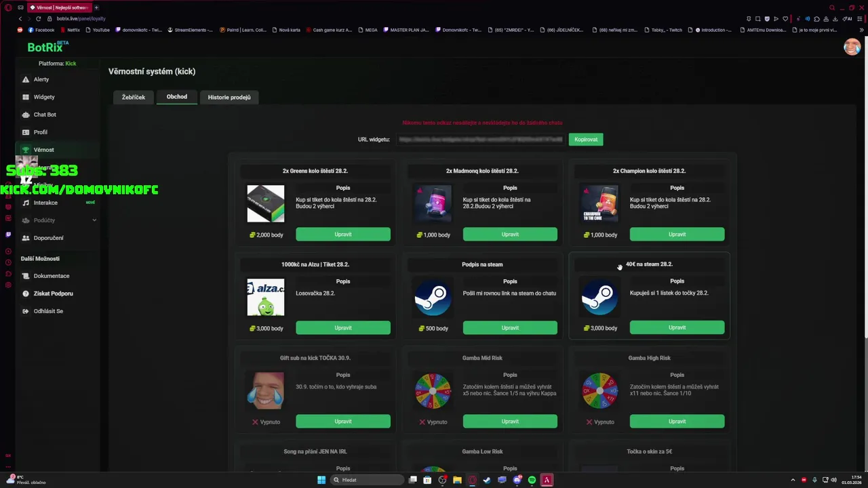This screenshot has height=488, width=868.
Task: Open File Explorer from the taskbar
Action: pos(457,480)
